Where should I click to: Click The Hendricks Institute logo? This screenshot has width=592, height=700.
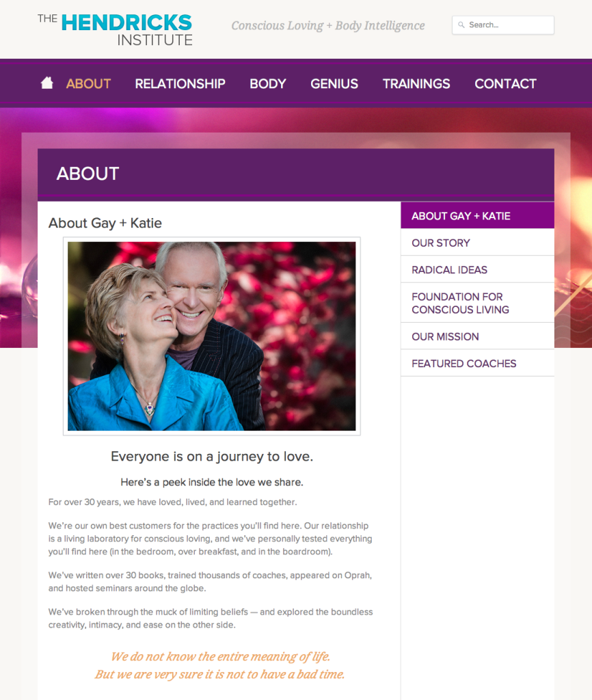[x=115, y=29]
